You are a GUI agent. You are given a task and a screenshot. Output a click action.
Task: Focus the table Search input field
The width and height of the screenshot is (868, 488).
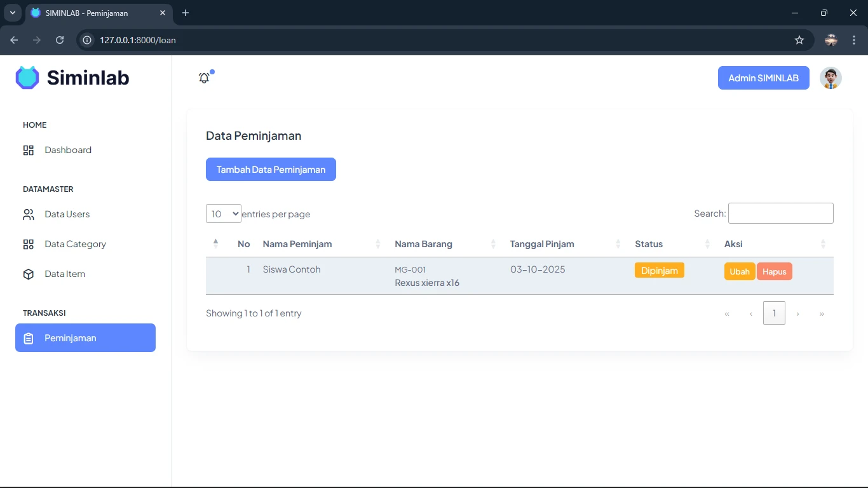(x=780, y=213)
